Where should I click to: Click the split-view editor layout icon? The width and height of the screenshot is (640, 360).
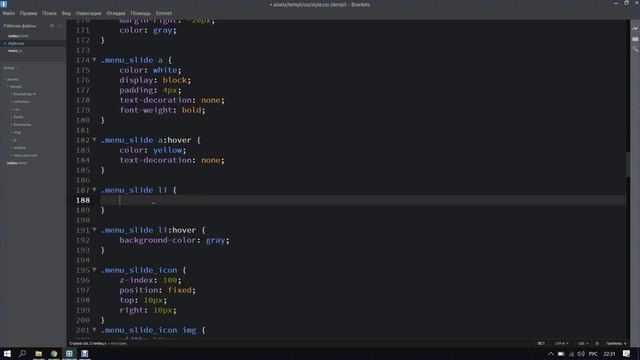pyautogui.click(x=60, y=26)
